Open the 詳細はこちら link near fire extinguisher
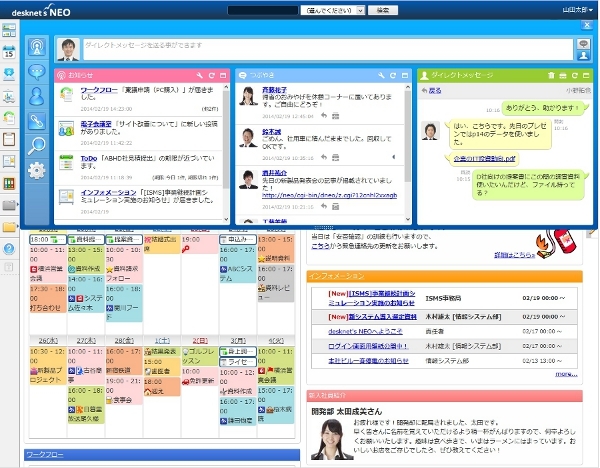600x468 pixels. click(515, 255)
